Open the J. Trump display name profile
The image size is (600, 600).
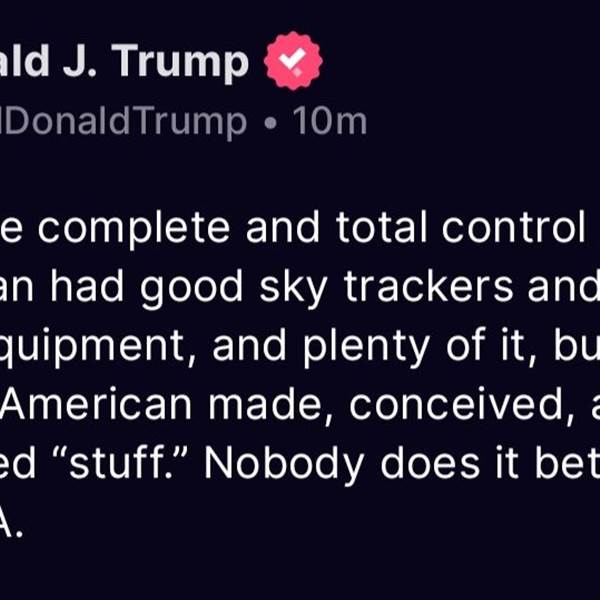tap(124, 61)
